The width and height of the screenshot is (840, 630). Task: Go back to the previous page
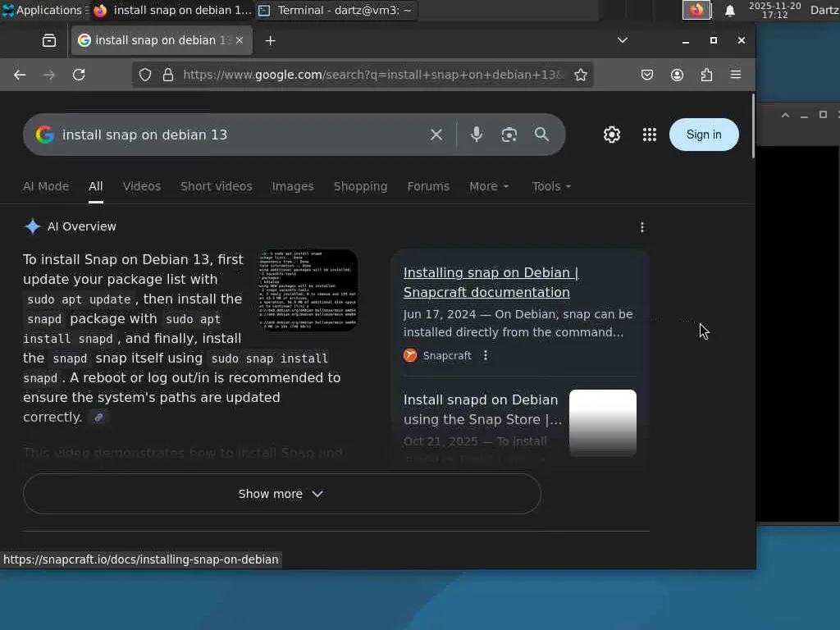point(20,75)
